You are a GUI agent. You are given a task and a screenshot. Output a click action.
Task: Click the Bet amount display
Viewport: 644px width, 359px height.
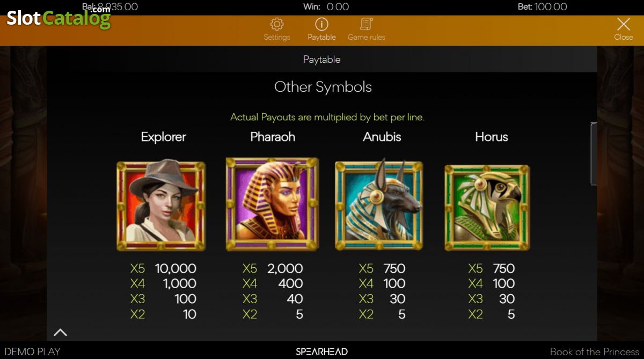tap(542, 6)
